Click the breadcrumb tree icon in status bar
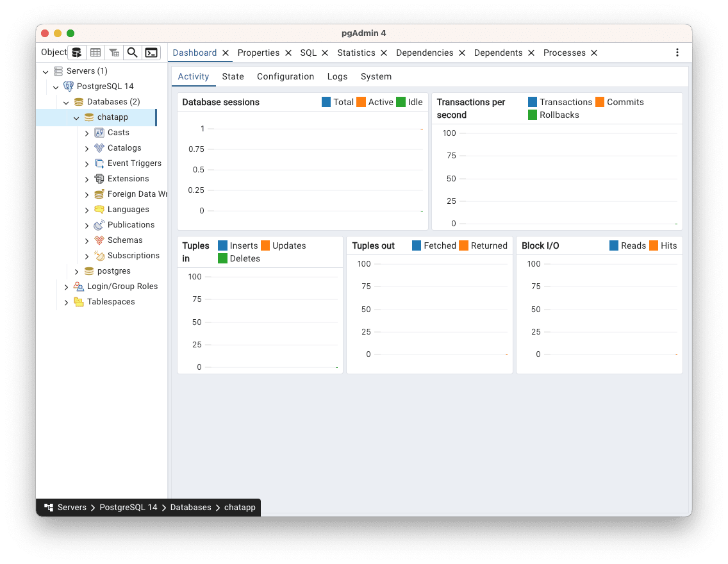Image resolution: width=728 pixels, height=564 pixels. click(x=48, y=508)
